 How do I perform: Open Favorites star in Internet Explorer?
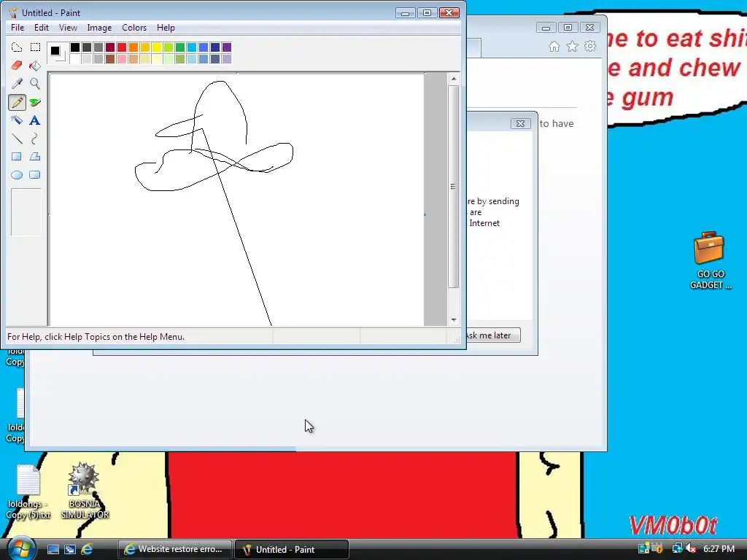coord(572,46)
